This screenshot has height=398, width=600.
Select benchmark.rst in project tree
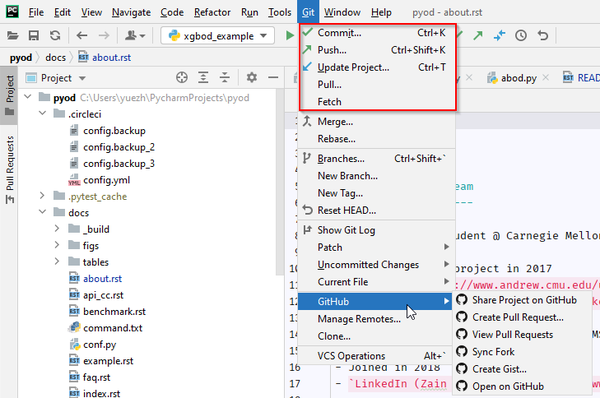114,312
